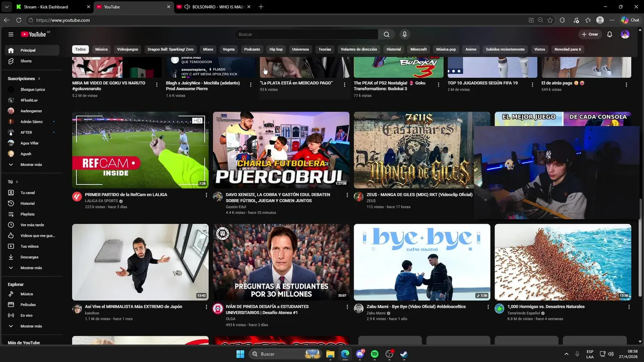Click the search magnifier button
This screenshot has width=644, height=362.
click(x=386, y=34)
